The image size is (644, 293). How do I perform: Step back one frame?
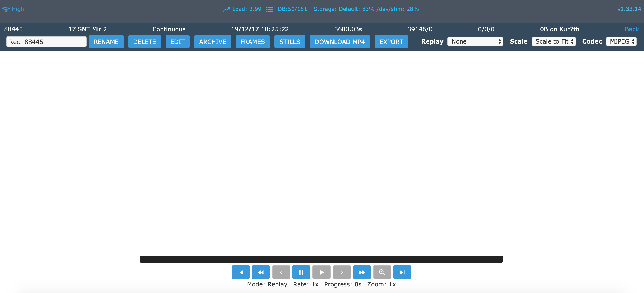click(281, 272)
